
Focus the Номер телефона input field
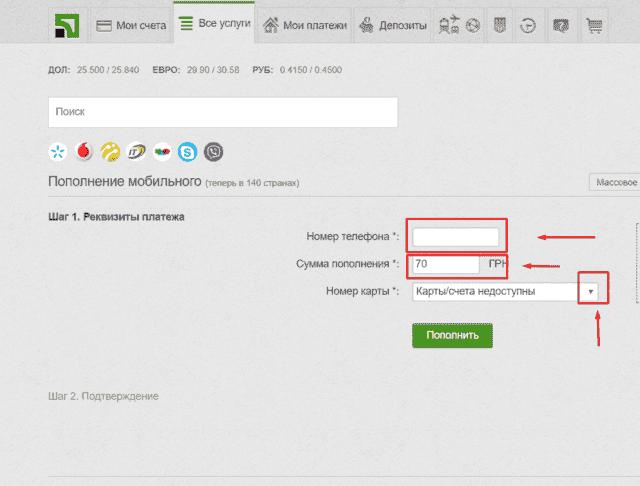click(x=456, y=237)
